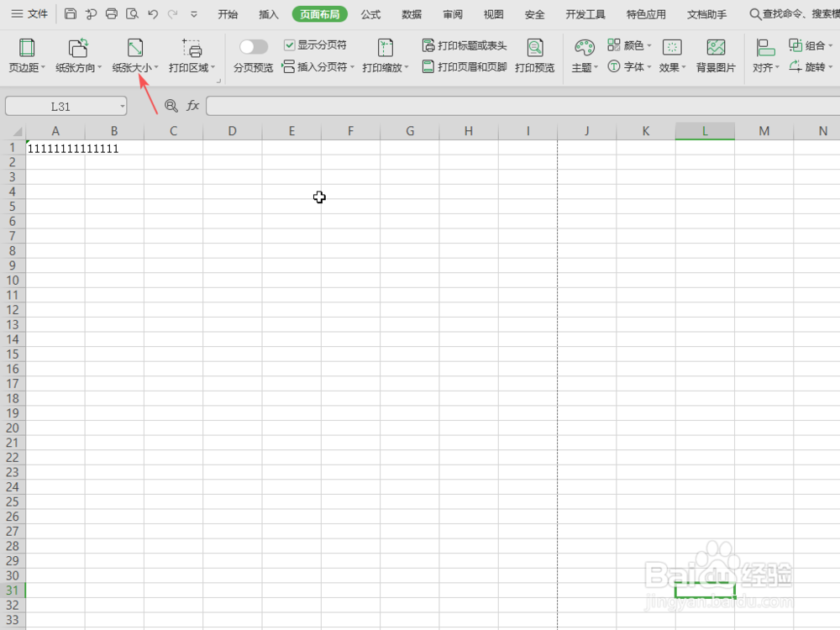840x630 pixels.
Task: Uncheck the 显示分页符 checkbox
Action: 289,45
